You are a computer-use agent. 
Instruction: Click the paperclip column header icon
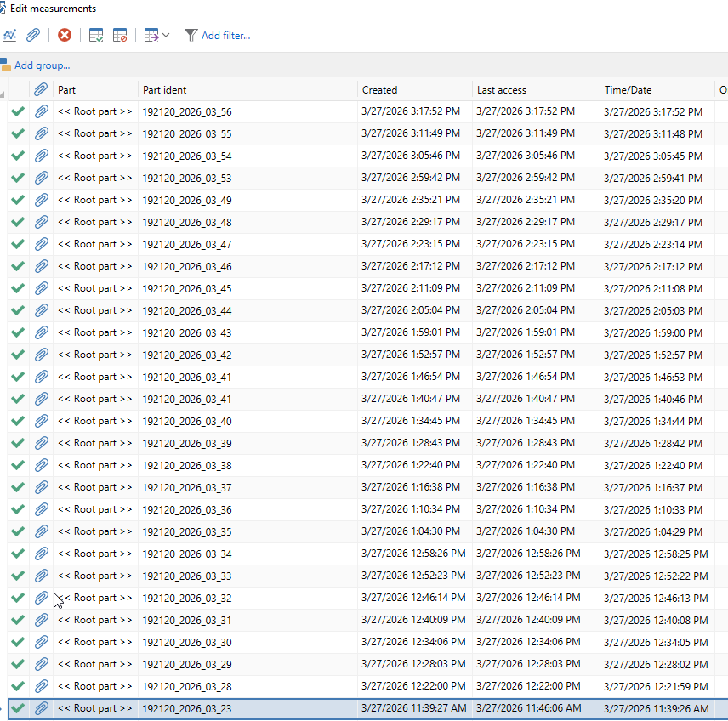(41, 89)
